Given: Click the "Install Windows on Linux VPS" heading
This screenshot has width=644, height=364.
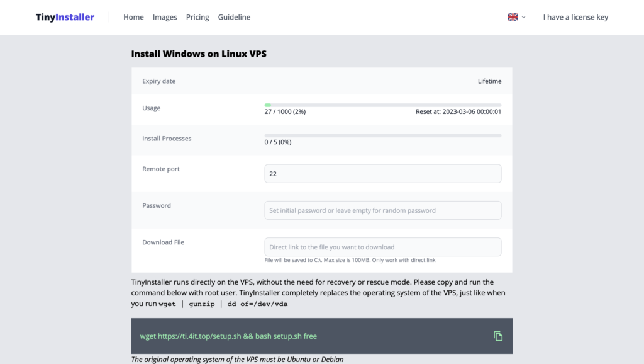Looking at the screenshot, I should point(199,54).
